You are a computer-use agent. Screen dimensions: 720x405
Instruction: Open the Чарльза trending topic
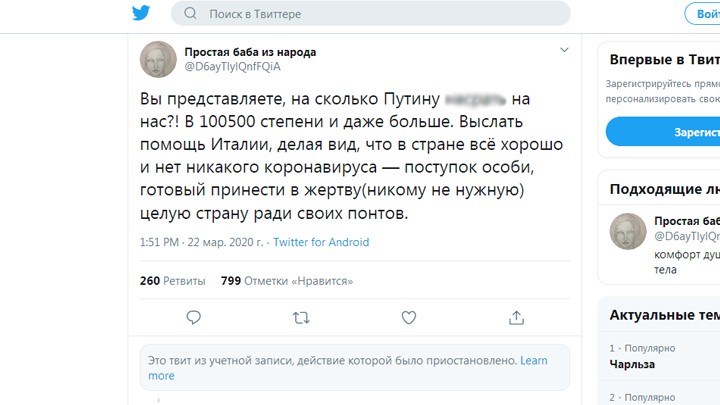[632, 364]
